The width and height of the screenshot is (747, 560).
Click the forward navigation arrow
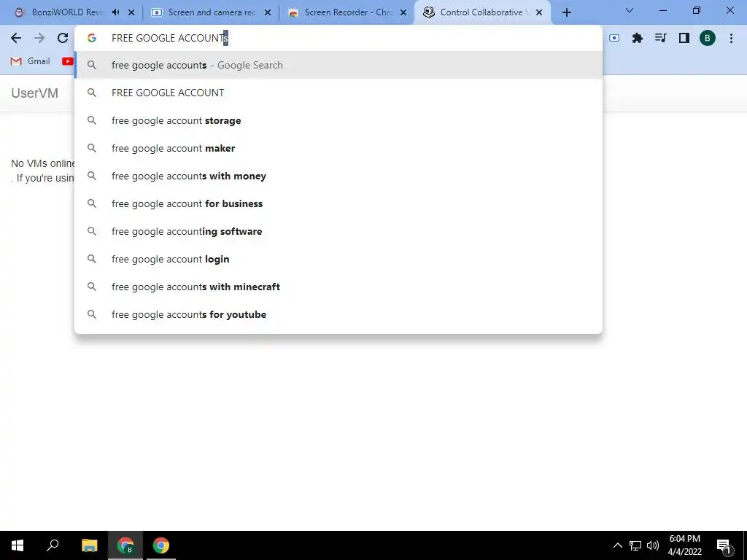[39, 38]
